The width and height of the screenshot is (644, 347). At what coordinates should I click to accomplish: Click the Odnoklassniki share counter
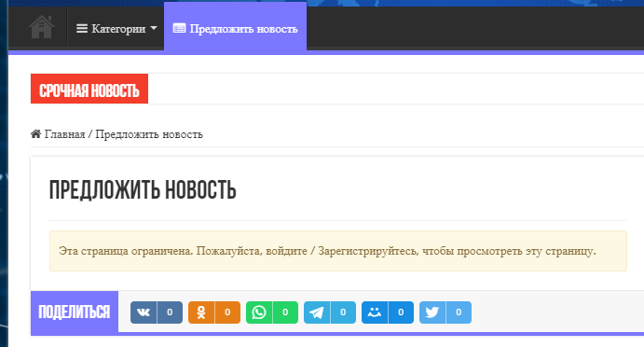pyautogui.click(x=227, y=312)
